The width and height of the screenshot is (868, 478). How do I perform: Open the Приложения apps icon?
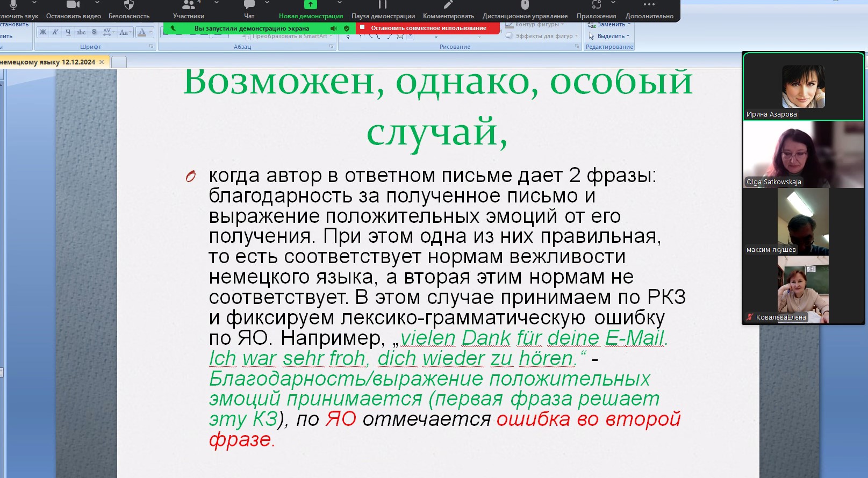(596, 5)
